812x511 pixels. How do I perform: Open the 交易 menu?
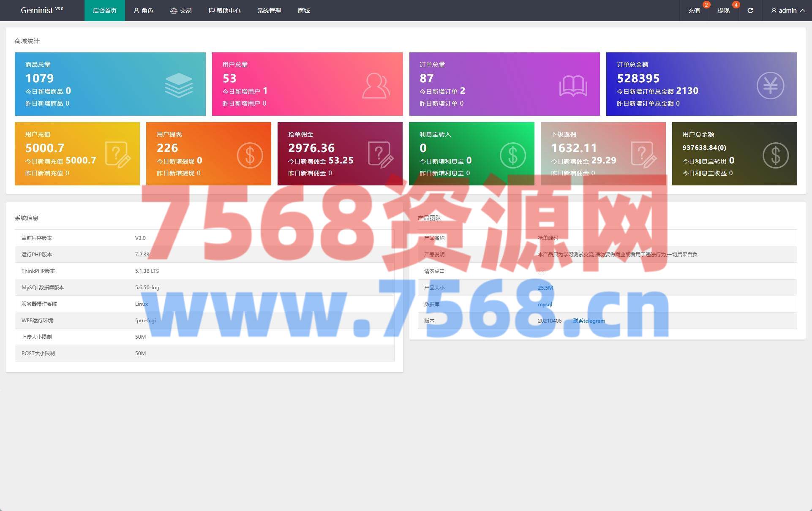point(181,11)
